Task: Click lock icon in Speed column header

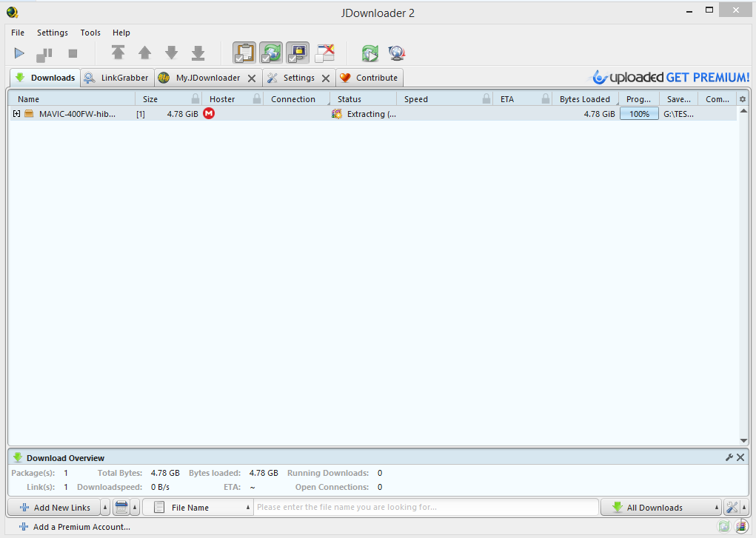Action: coord(486,99)
